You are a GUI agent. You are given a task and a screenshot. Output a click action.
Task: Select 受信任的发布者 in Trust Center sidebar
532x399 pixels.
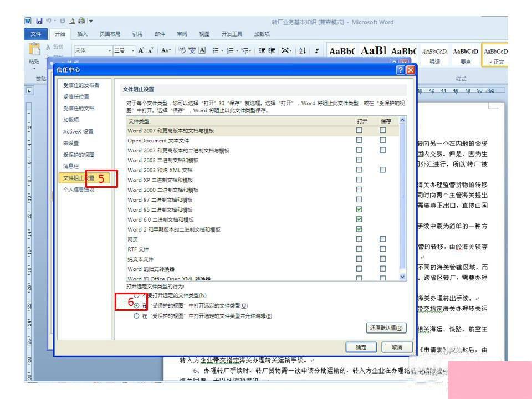(81, 85)
